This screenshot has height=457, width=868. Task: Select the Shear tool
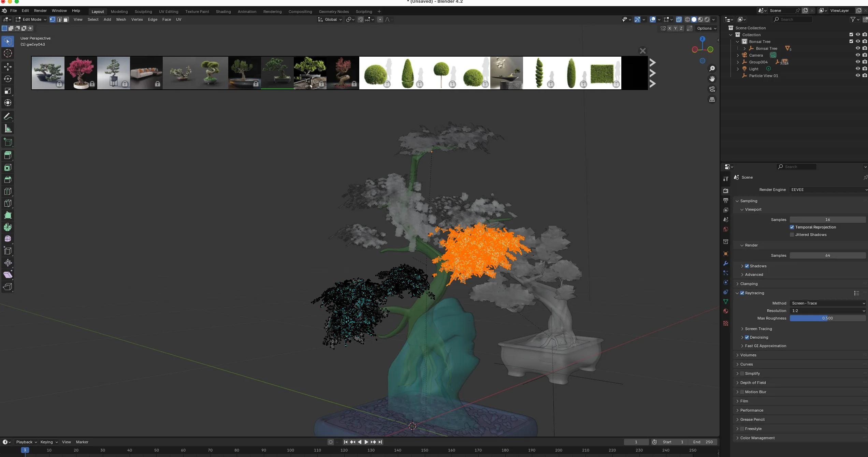[8, 275]
